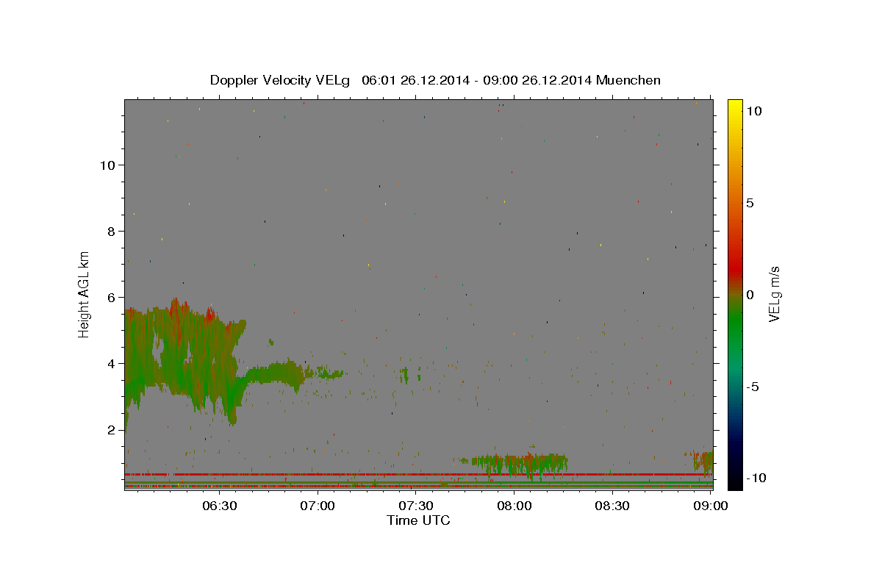
Task: Click the 'VELg m/s' colorbar label
Action: coord(774,294)
